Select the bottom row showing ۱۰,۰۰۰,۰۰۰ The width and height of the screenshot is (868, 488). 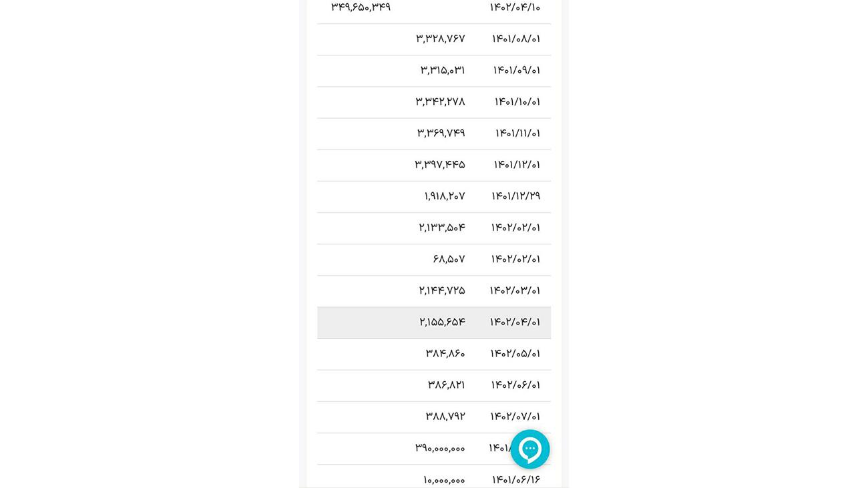pos(443,479)
